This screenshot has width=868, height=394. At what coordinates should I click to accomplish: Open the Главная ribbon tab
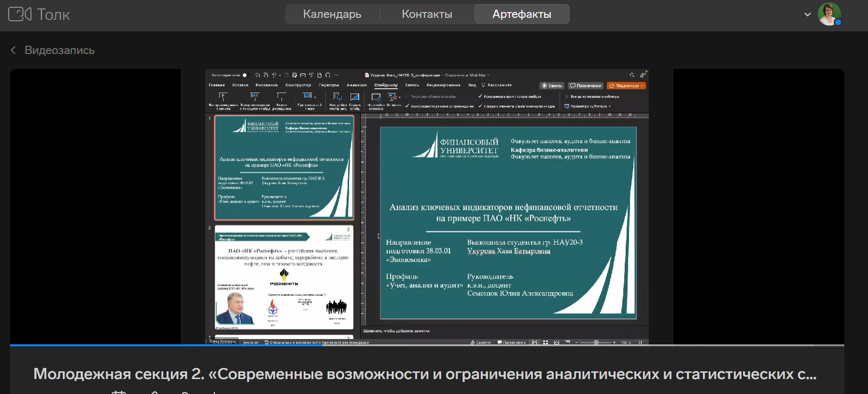point(217,85)
